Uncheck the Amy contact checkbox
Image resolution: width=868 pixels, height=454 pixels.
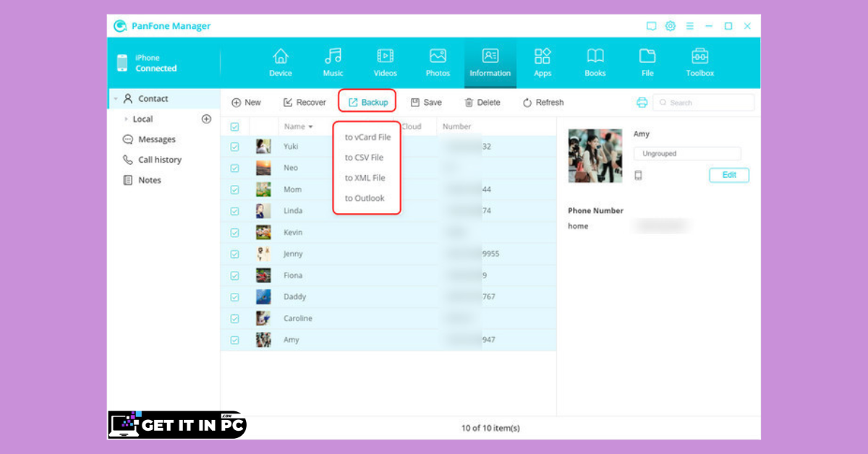(234, 340)
